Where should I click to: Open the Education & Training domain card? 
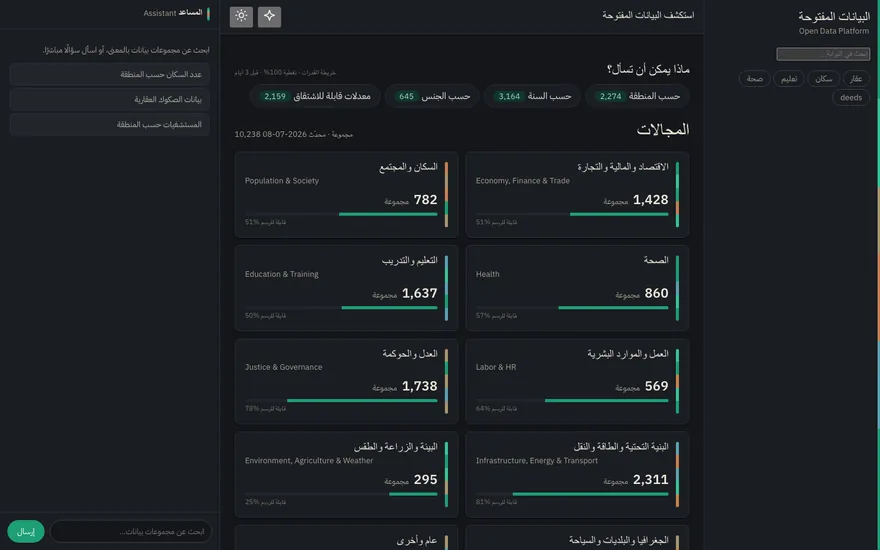point(346,288)
